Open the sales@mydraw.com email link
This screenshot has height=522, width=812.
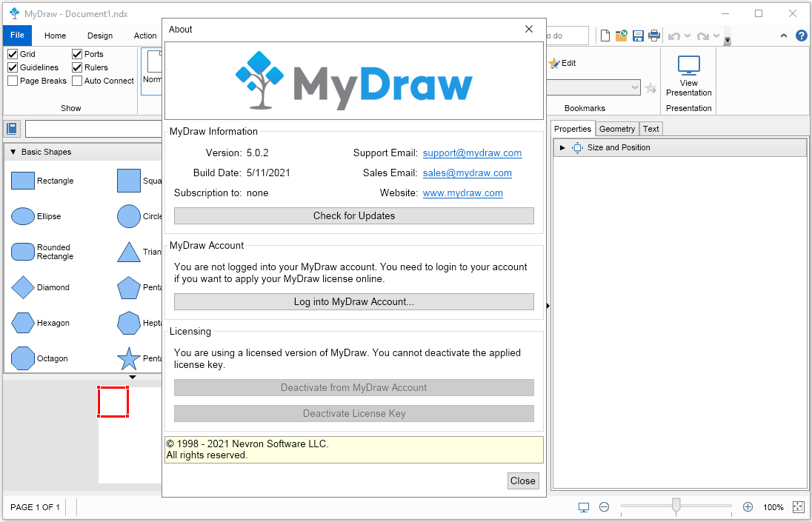pyautogui.click(x=467, y=173)
